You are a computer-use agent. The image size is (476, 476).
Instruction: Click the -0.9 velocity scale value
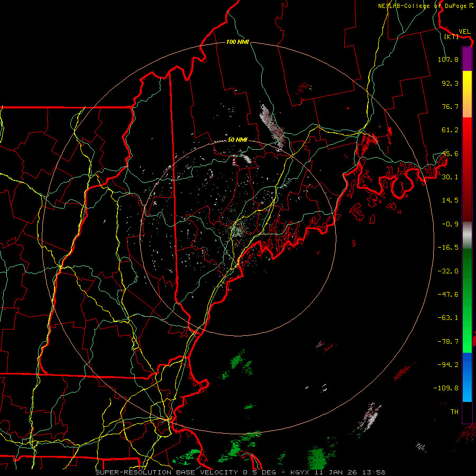[450, 224]
